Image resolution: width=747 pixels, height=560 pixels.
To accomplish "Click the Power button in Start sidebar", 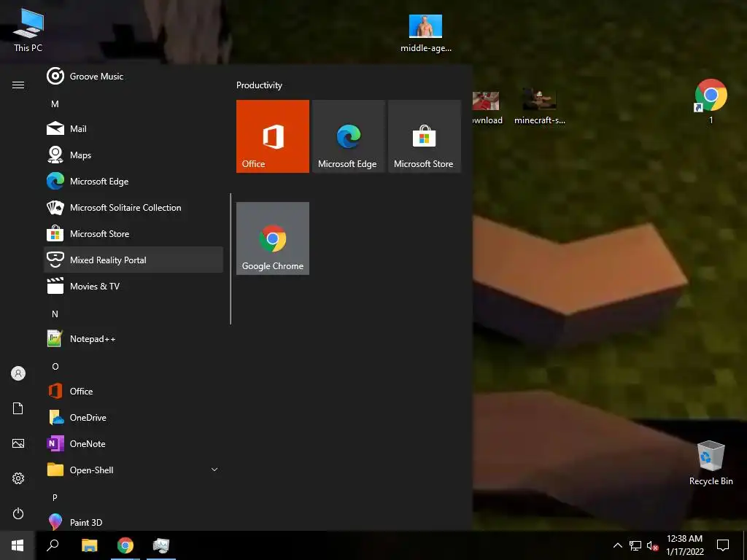I will point(18,513).
